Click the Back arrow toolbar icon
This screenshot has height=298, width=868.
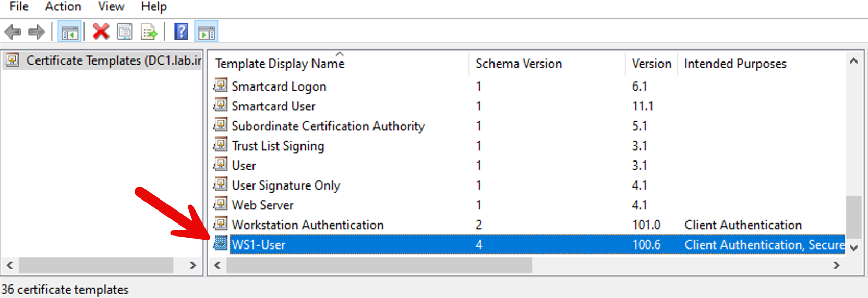13,32
